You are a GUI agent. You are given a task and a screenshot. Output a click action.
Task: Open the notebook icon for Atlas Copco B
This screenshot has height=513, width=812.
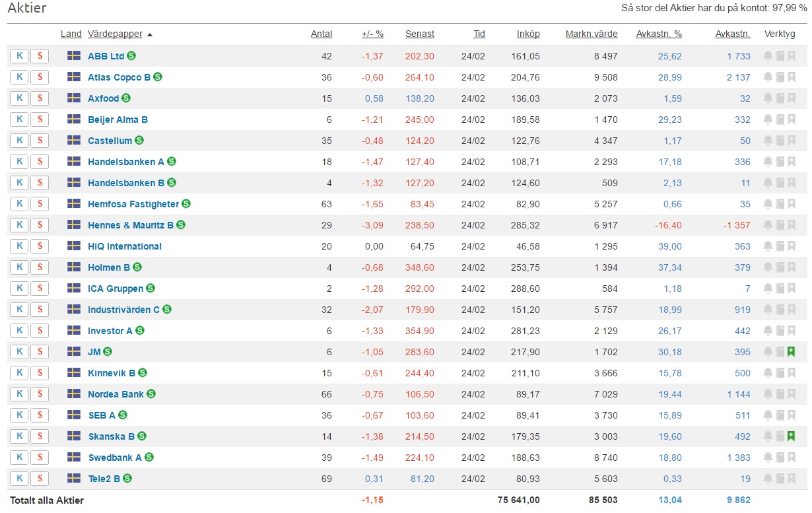(x=780, y=77)
